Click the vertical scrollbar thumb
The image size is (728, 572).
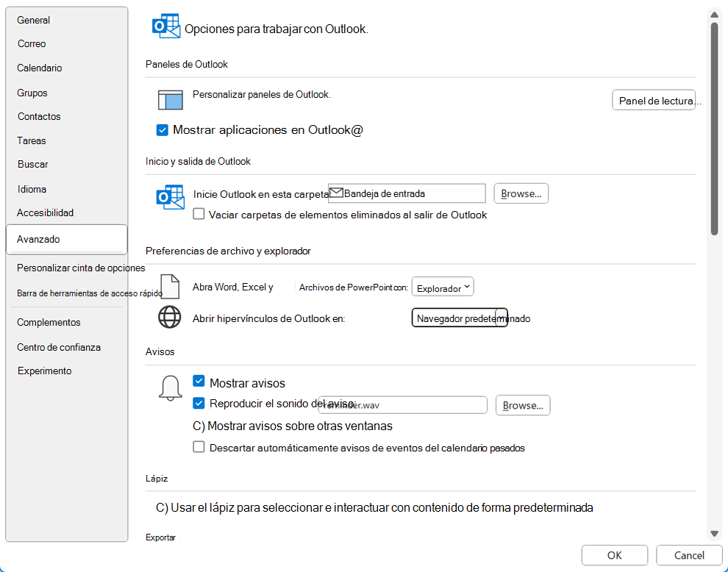(715, 129)
